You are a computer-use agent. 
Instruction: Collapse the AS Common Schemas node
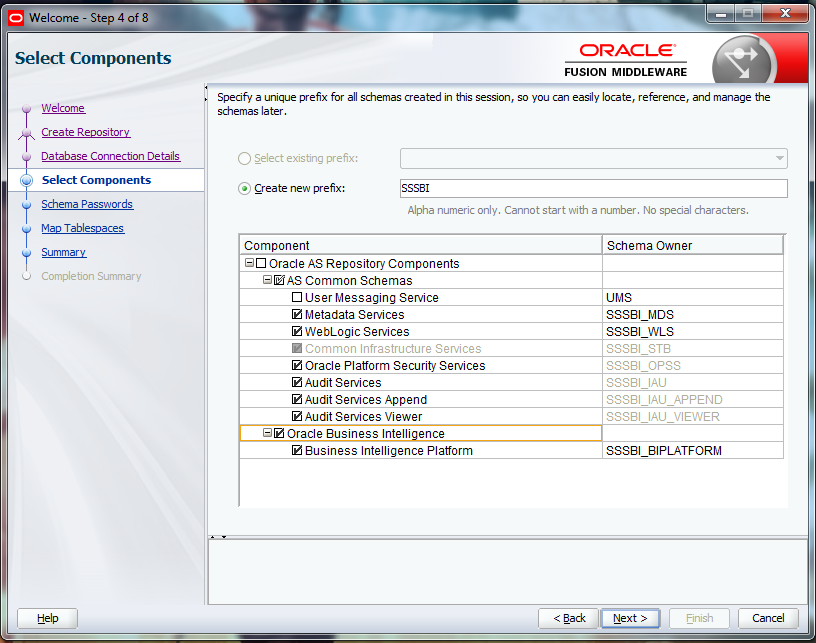point(267,280)
